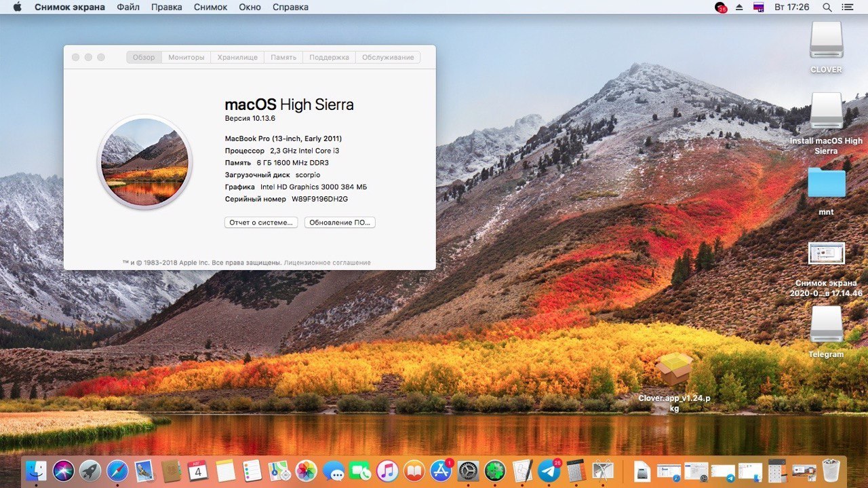The width and height of the screenshot is (868, 488).
Task: Open the Apple menu
Action: [x=17, y=7]
